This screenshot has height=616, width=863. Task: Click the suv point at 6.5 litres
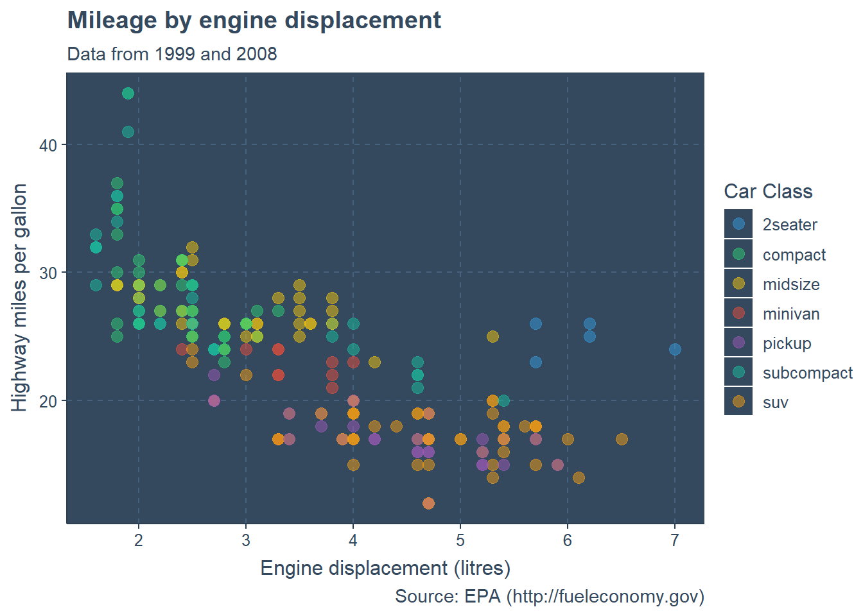pyautogui.click(x=622, y=439)
